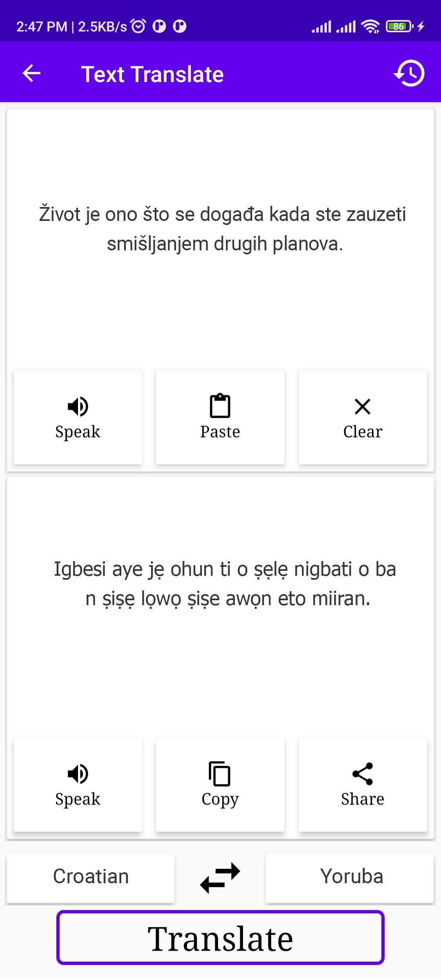Click the Translate button
This screenshot has height=980, width=441.
(x=220, y=938)
